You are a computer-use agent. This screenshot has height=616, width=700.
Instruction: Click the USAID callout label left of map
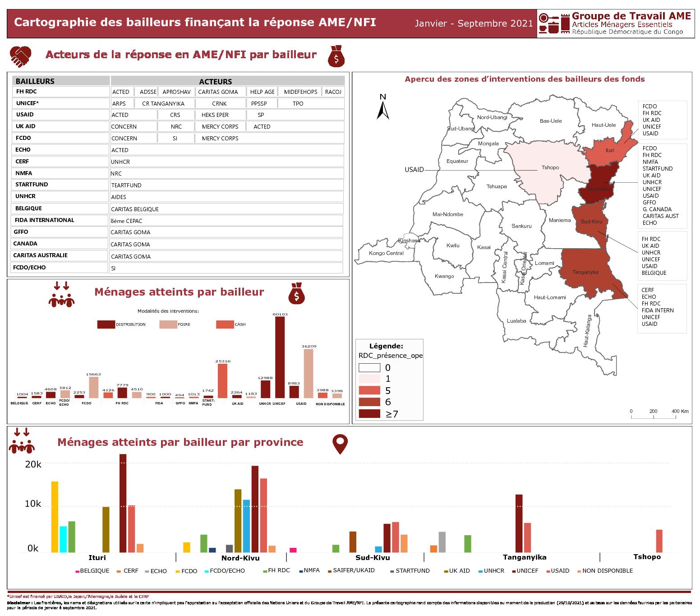tap(414, 170)
